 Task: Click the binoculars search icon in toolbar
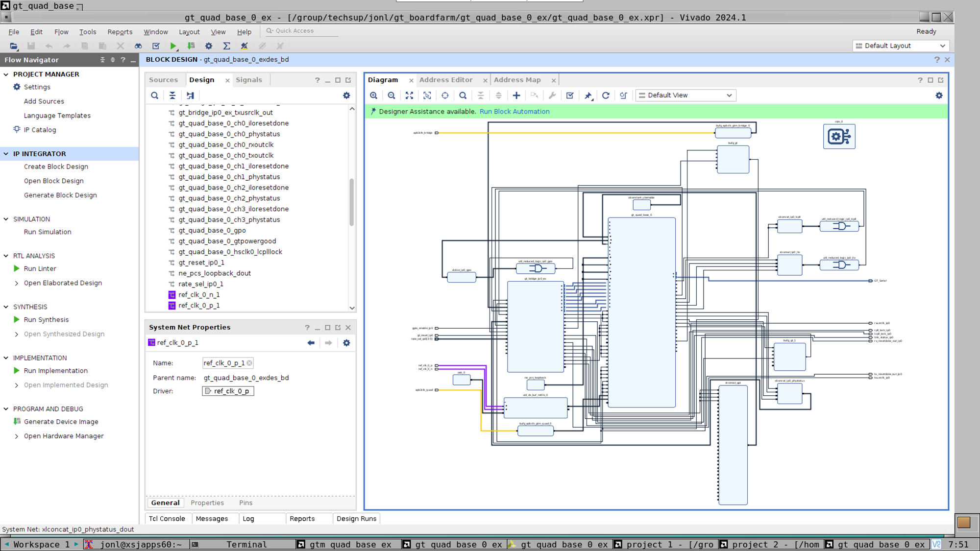[138, 46]
